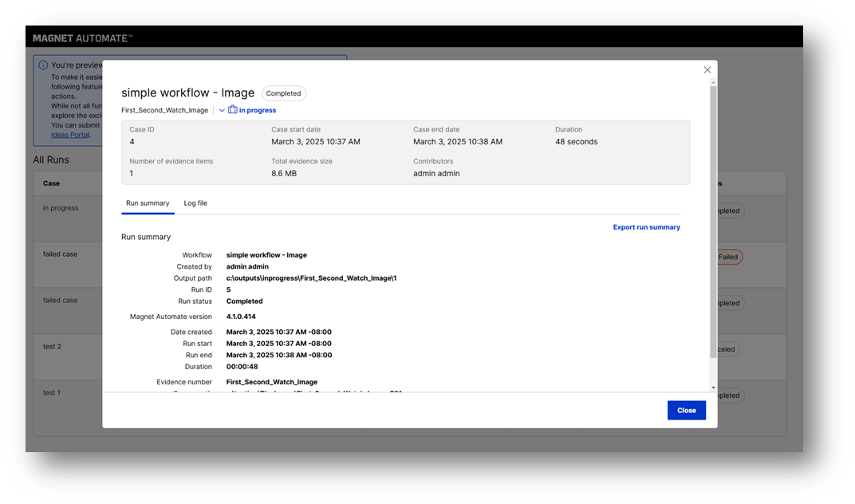Click the briefcase icon beside "in progress"
855x504 pixels.
pos(232,109)
